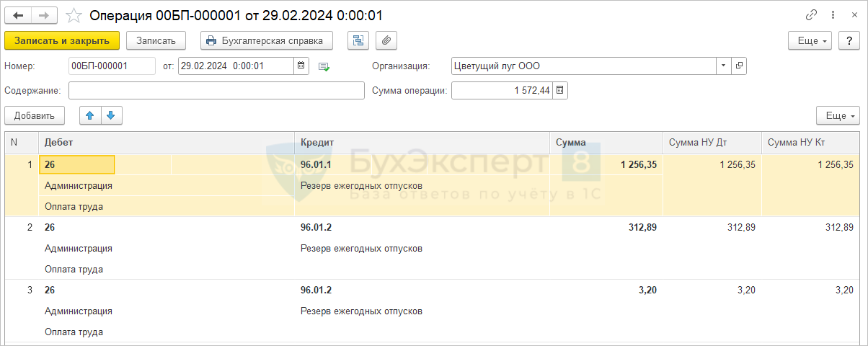Select the amount 1 256,35 in Сумма column
This screenshot has width=868, height=346.
[x=638, y=165]
